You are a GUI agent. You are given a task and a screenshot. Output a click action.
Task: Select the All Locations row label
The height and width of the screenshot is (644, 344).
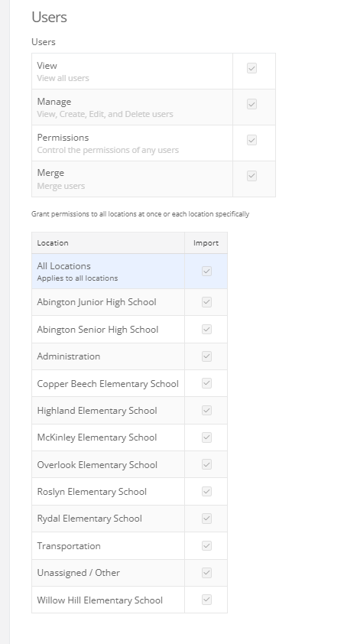[63, 266]
